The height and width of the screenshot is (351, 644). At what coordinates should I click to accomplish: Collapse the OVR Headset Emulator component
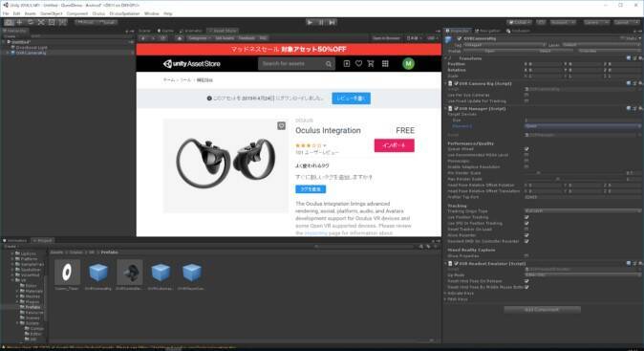coord(446,263)
